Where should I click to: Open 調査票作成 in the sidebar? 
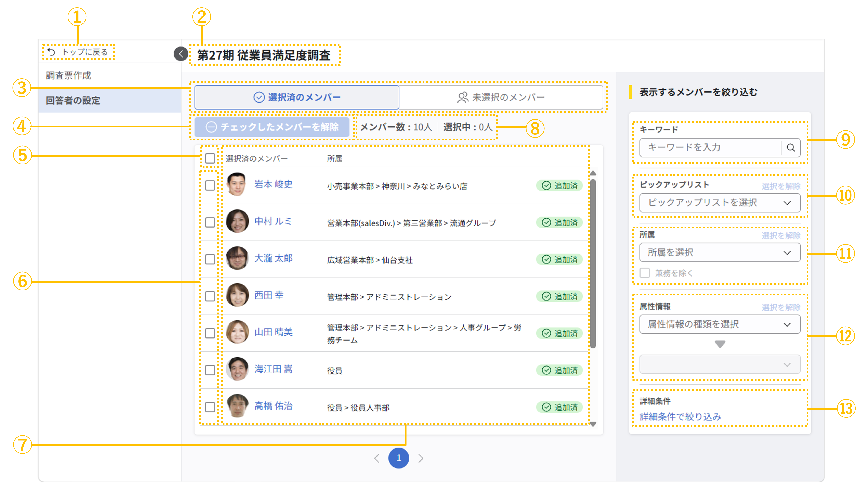[110, 75]
